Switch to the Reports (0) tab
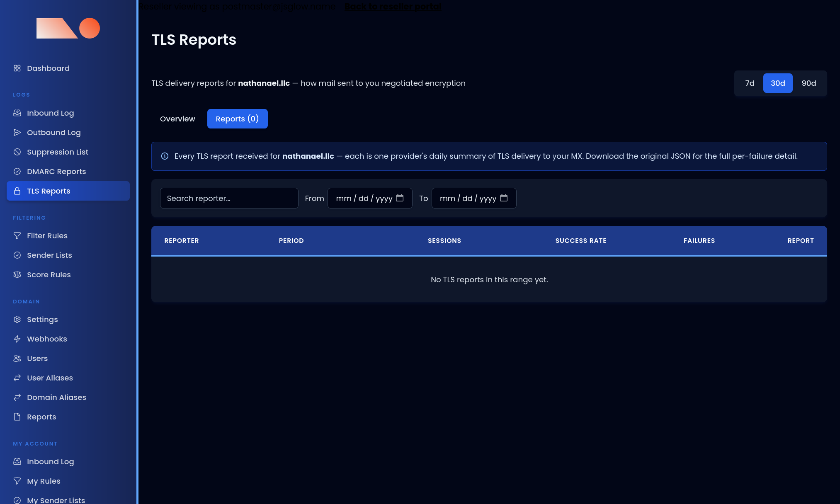 pos(237,119)
